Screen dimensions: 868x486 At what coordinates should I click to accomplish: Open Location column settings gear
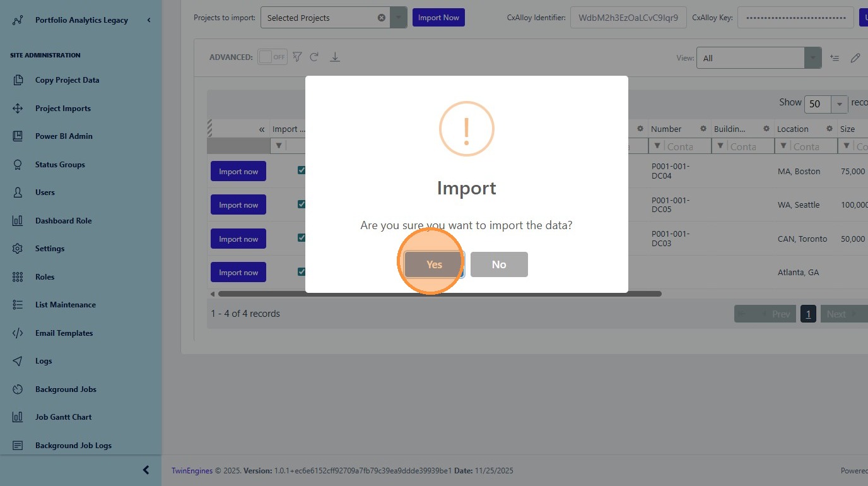pyautogui.click(x=830, y=129)
